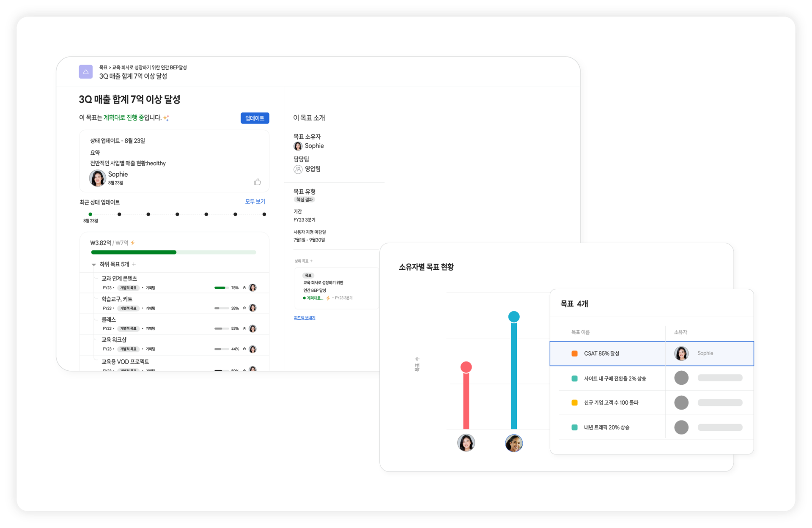This screenshot has height=528, width=812.
Task: Click the 피드백 보내기 link
Action: (x=304, y=318)
